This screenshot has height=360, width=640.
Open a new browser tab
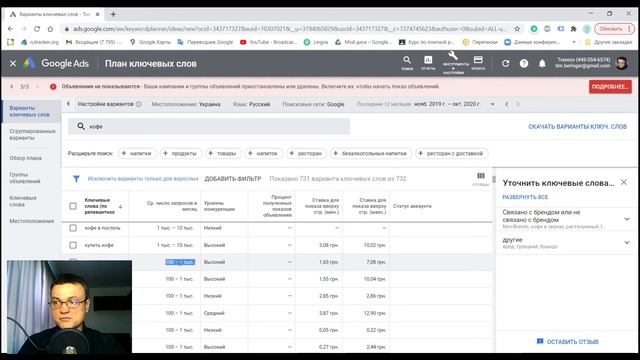113,14
